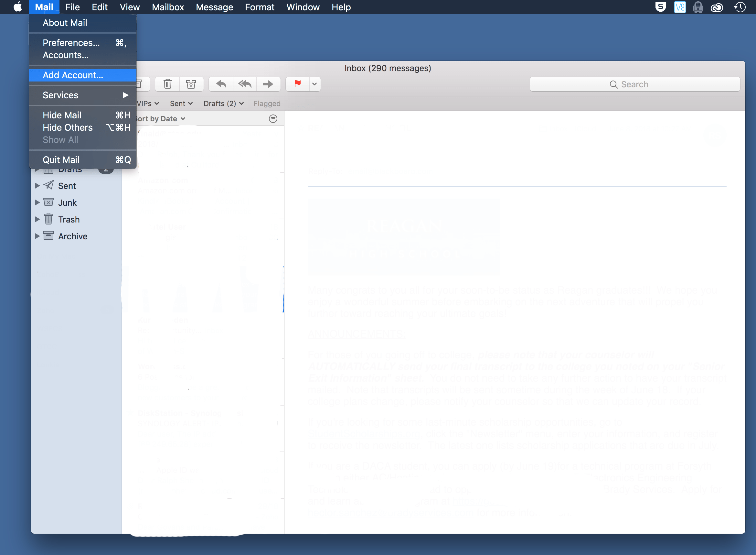Open the VNC menu bar icon
Screen dimensions: 756x555
(680, 7)
